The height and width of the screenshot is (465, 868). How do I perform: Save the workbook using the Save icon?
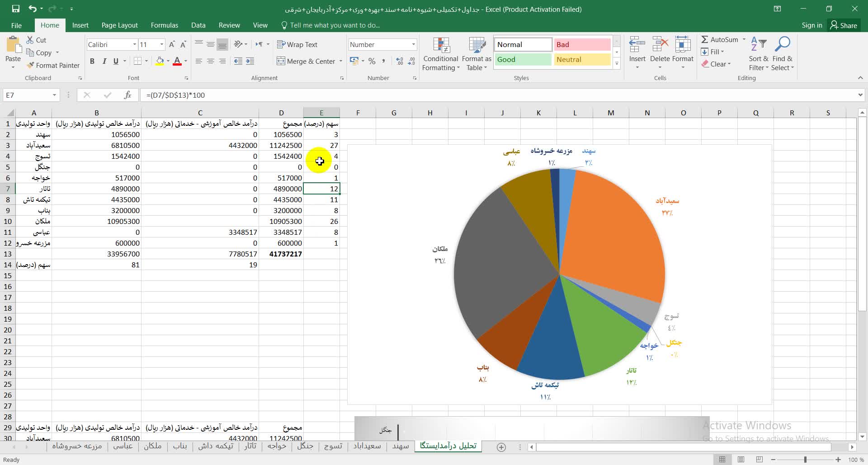[16, 9]
